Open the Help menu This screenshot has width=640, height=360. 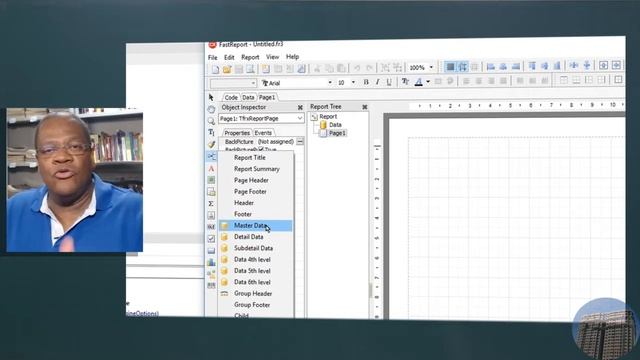click(293, 56)
